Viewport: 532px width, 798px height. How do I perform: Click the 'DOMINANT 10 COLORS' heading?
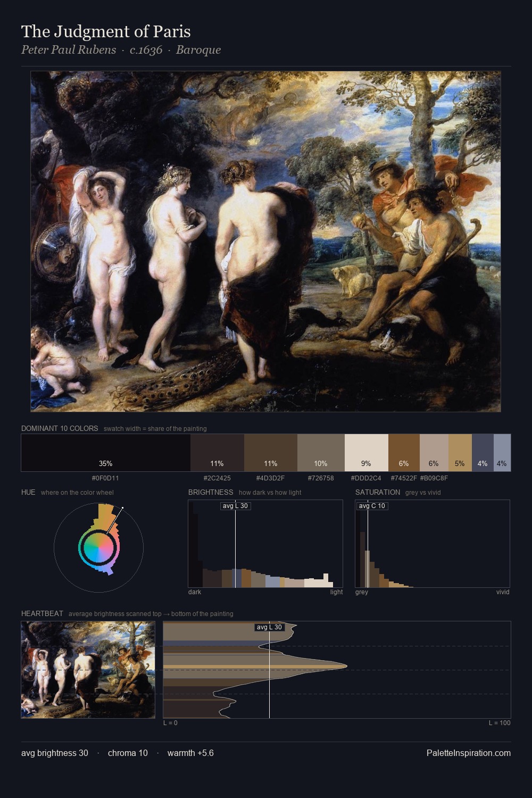tap(60, 428)
